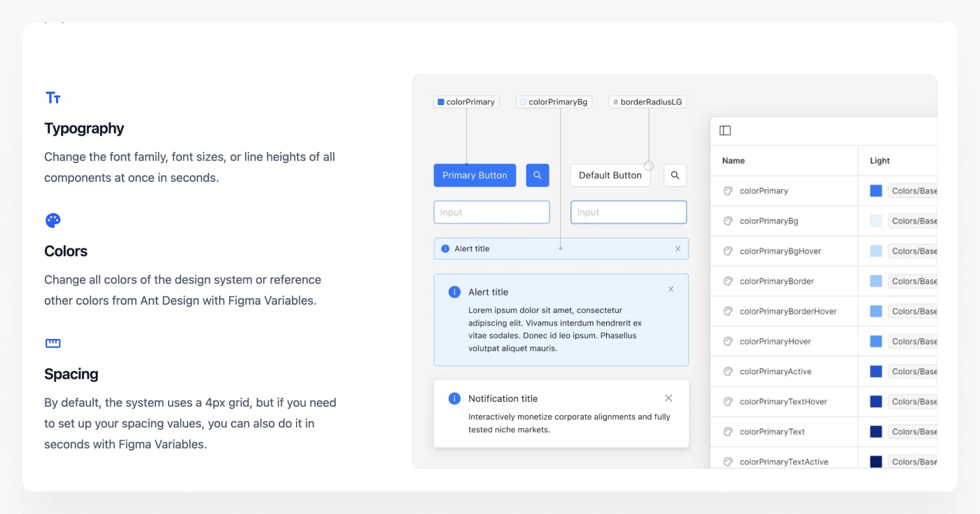Click the colorPrimary token tag

pyautogui.click(x=466, y=102)
